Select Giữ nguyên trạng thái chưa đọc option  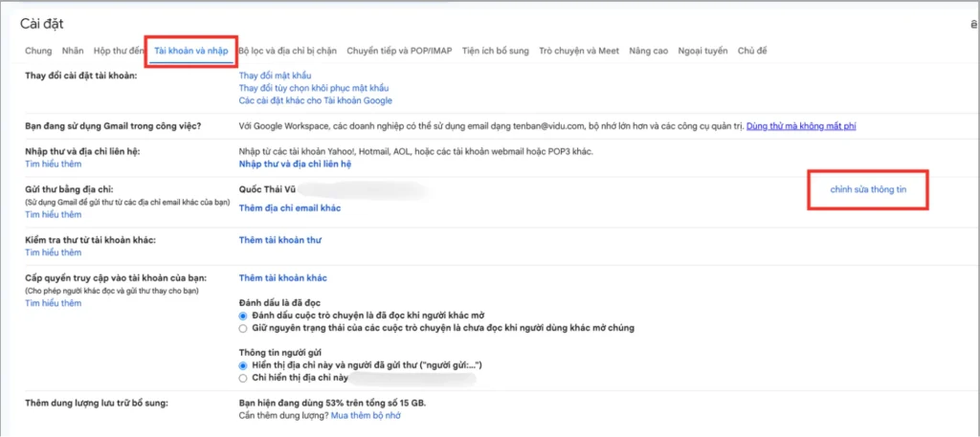(x=243, y=328)
